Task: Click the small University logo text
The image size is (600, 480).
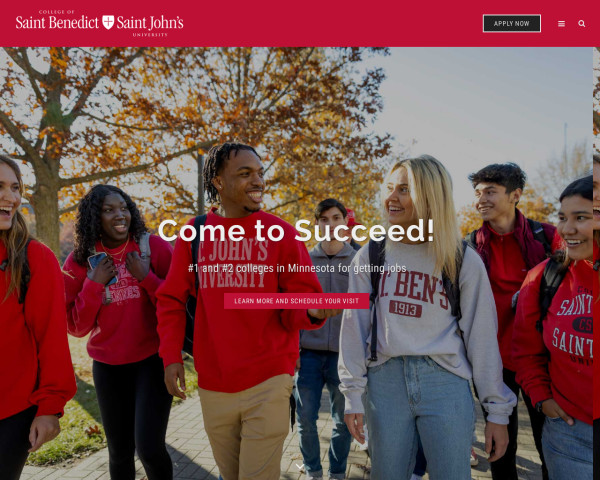Action: point(150,34)
